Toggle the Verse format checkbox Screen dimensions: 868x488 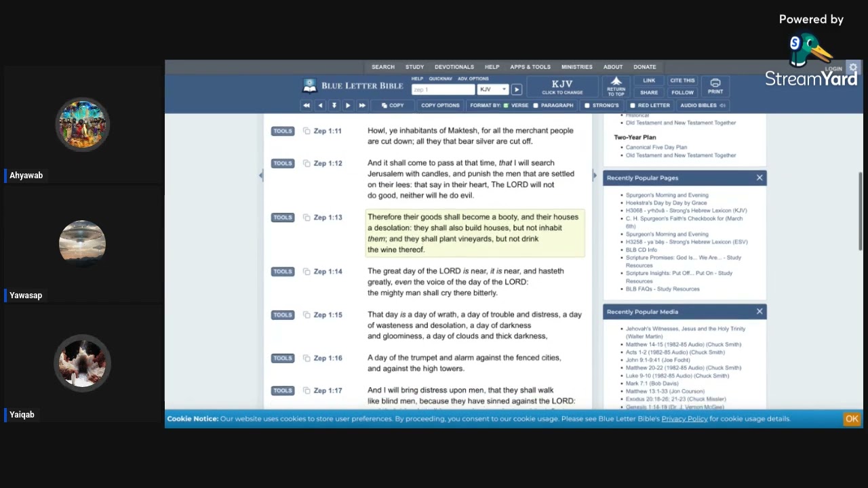coord(506,106)
